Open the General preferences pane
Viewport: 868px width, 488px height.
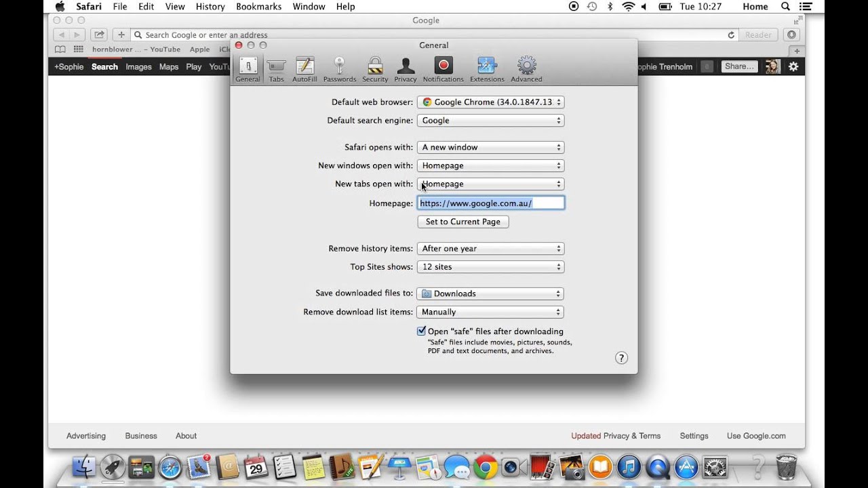248,70
